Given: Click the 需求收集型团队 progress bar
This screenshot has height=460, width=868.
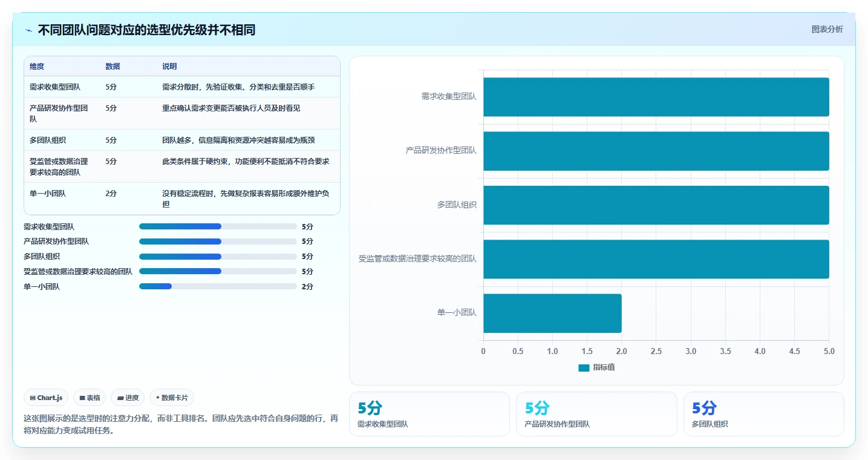Looking at the screenshot, I should [x=218, y=226].
